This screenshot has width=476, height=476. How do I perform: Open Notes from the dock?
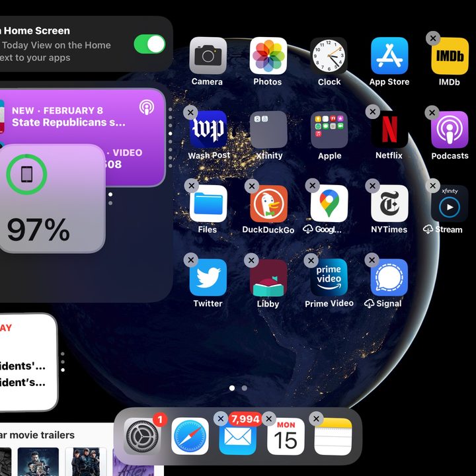point(333,436)
